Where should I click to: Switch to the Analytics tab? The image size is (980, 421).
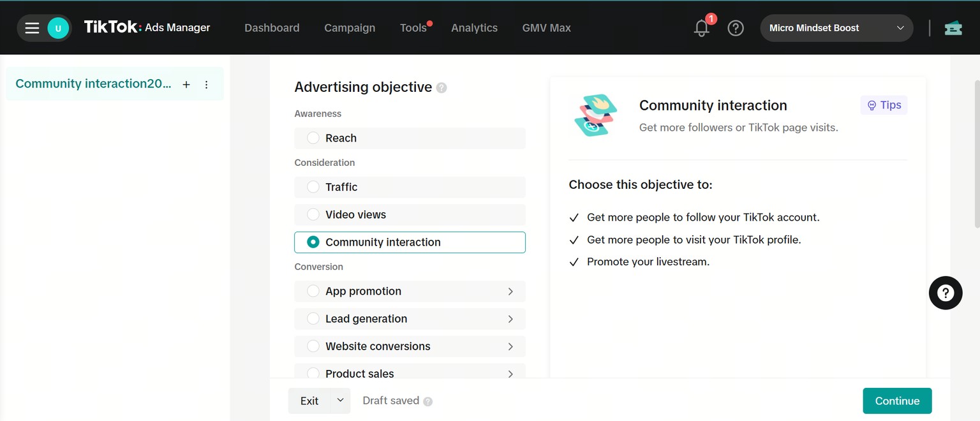pos(474,28)
